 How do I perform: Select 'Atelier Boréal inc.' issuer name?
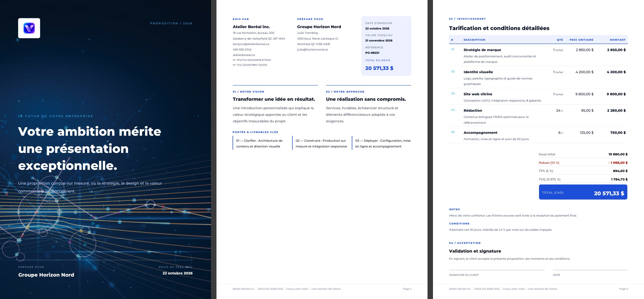pos(251,27)
